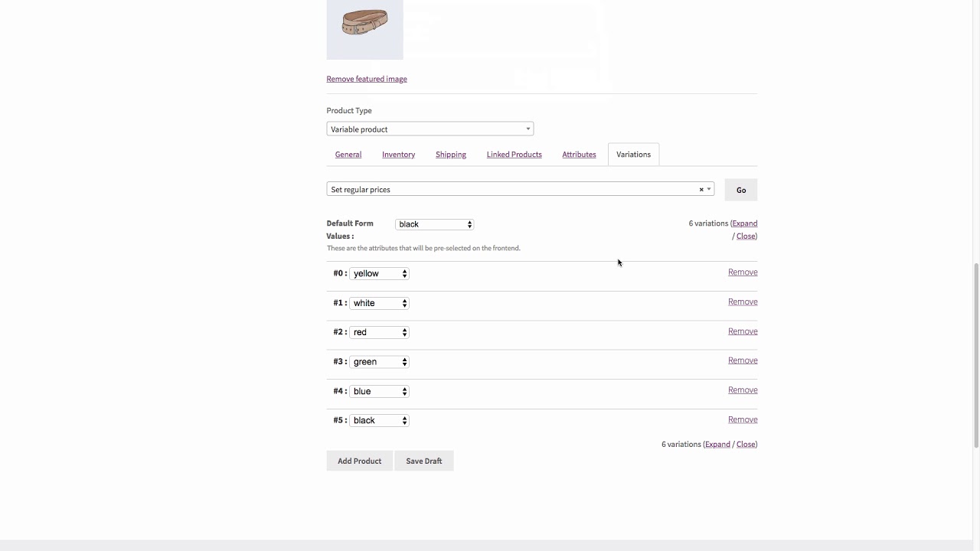Click the Go button
The image size is (980, 551).
(741, 190)
